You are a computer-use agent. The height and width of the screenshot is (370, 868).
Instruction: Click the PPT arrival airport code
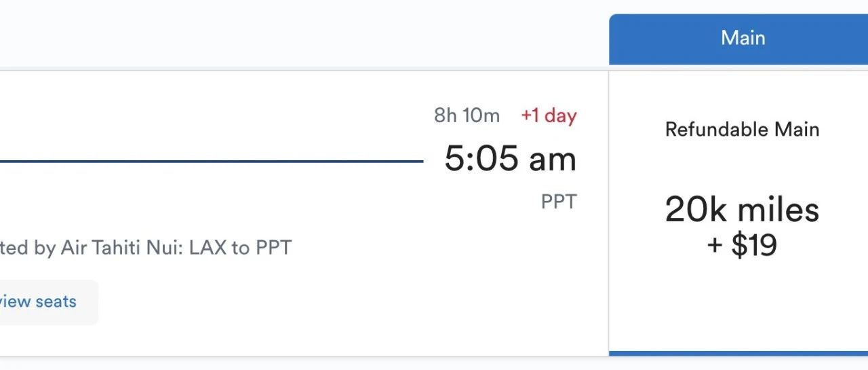click(558, 202)
